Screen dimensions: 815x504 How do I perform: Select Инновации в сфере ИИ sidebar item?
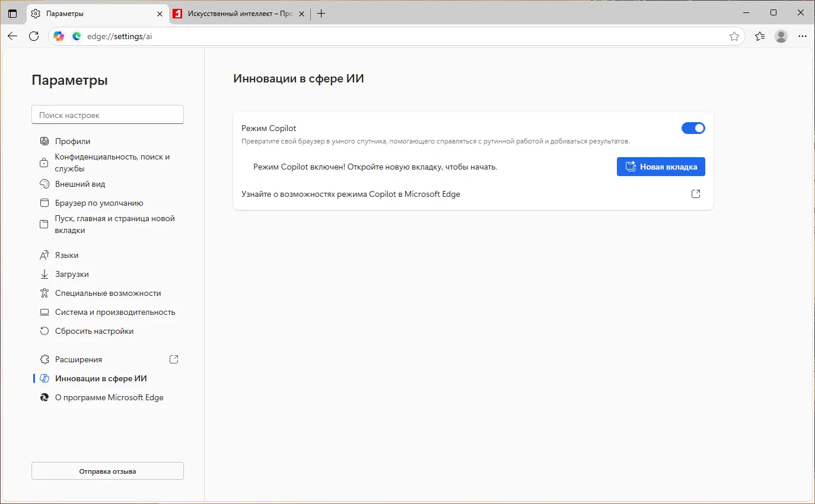[x=101, y=378]
